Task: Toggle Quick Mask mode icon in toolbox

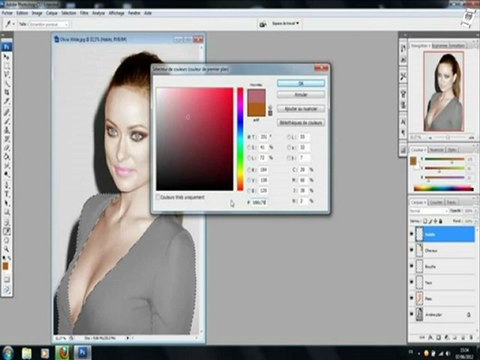Action: 6,279
